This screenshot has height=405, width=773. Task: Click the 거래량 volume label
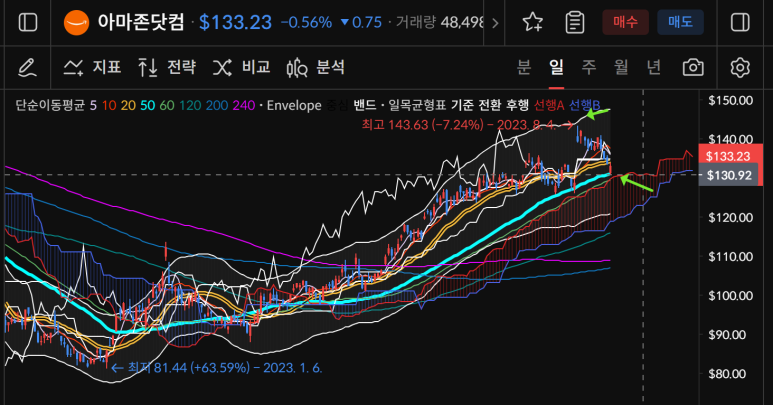coord(416,23)
